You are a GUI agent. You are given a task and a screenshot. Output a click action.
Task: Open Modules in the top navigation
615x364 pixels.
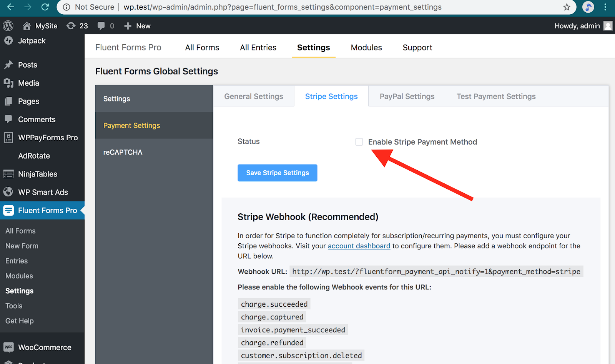click(x=366, y=48)
